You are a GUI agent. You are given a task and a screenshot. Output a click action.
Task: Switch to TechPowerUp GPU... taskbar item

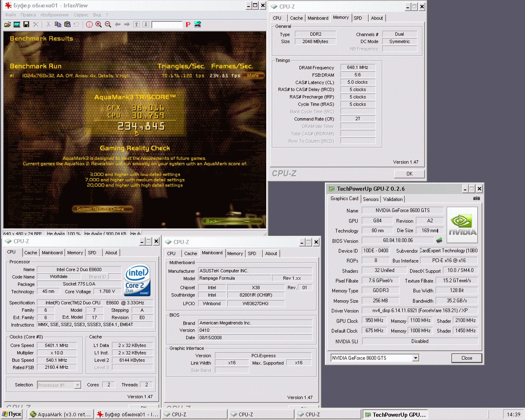coord(395,414)
